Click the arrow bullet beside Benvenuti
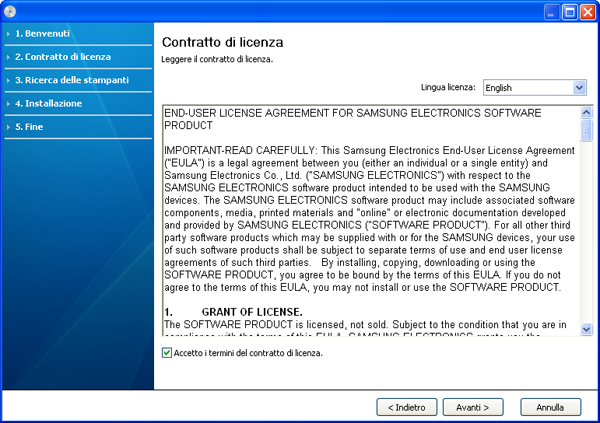 click(x=8, y=34)
